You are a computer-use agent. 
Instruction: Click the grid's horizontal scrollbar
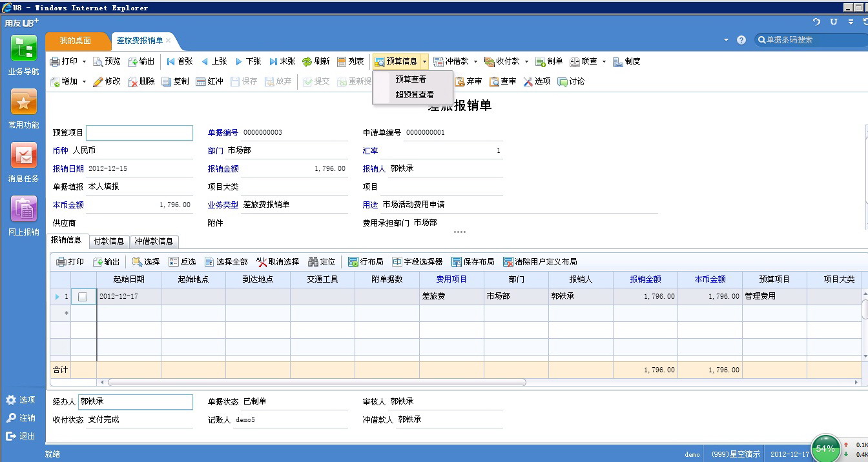coord(316,383)
